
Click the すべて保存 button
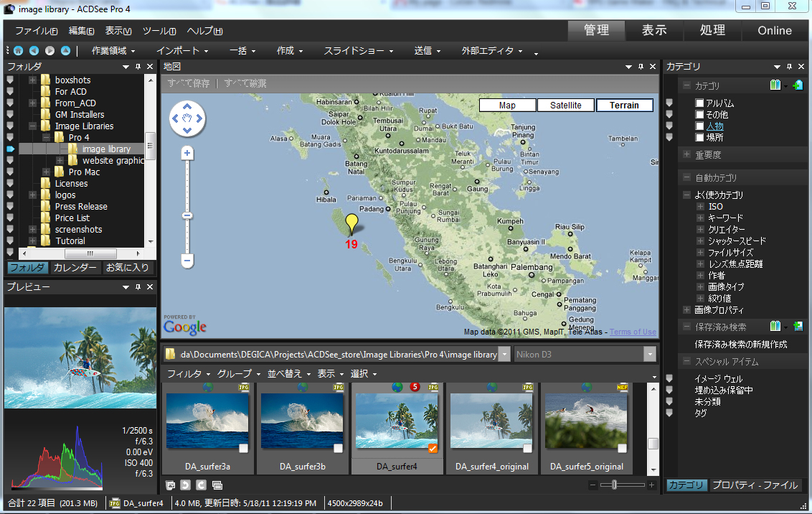tap(189, 83)
